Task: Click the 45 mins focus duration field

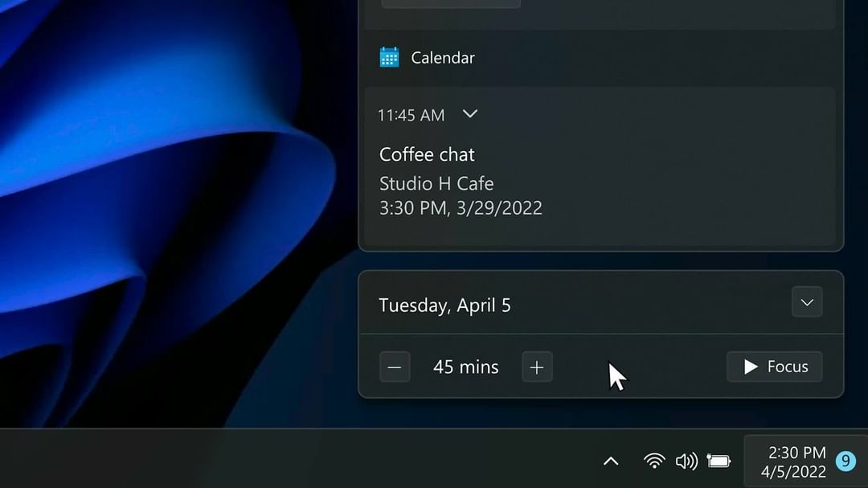Action: (465, 367)
